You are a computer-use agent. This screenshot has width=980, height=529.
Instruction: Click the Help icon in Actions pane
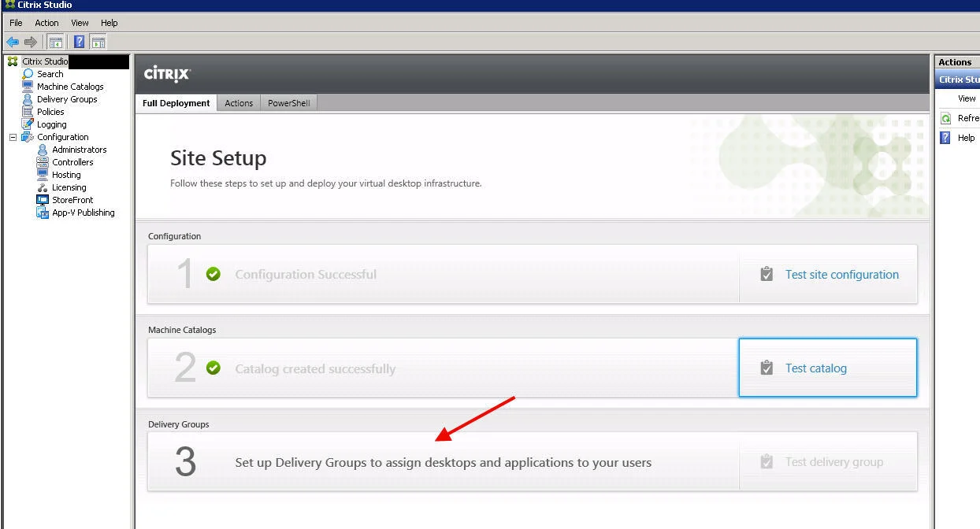click(x=946, y=138)
